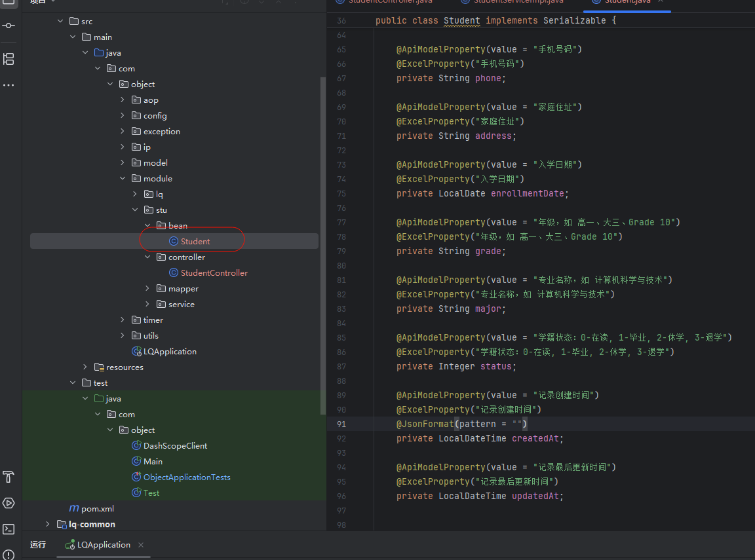The width and height of the screenshot is (755, 560).
Task: Open the Structure tool window icon
Action: coord(9,59)
